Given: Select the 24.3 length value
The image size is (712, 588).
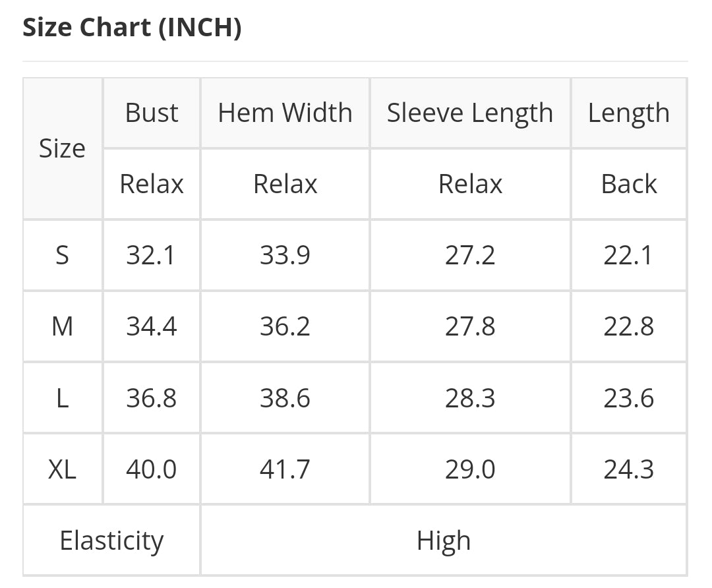Looking at the screenshot, I should 628,469.
